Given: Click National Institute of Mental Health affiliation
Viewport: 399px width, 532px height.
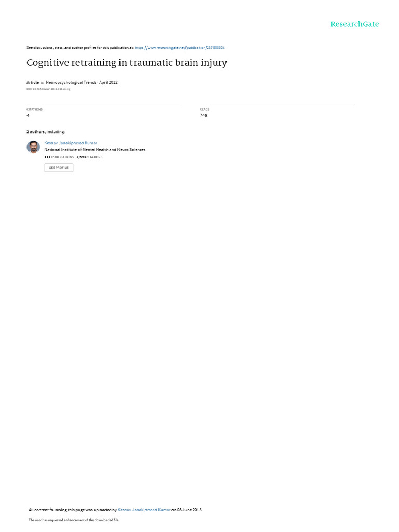Looking at the screenshot, I should pos(95,150).
